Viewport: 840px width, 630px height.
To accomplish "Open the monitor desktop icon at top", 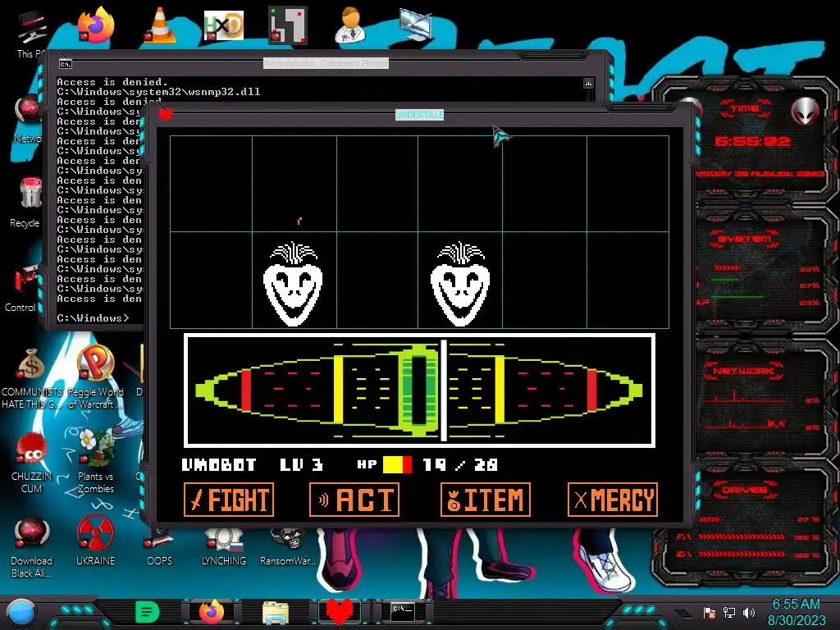I will (416, 25).
